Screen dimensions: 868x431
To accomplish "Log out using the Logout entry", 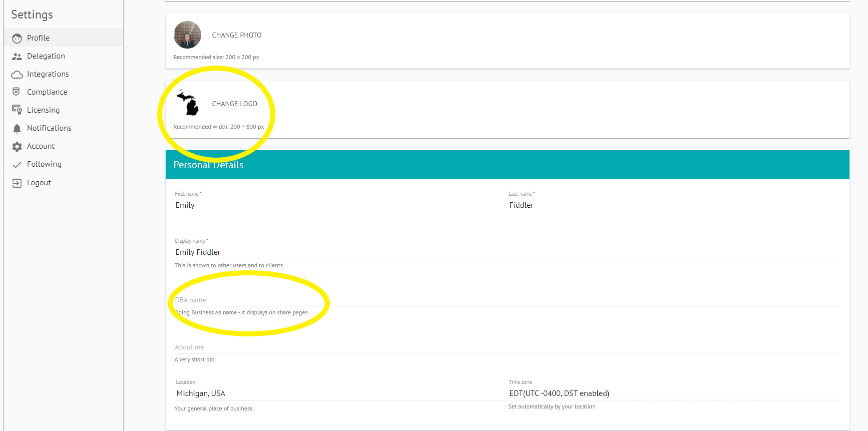I will pos(63,182).
